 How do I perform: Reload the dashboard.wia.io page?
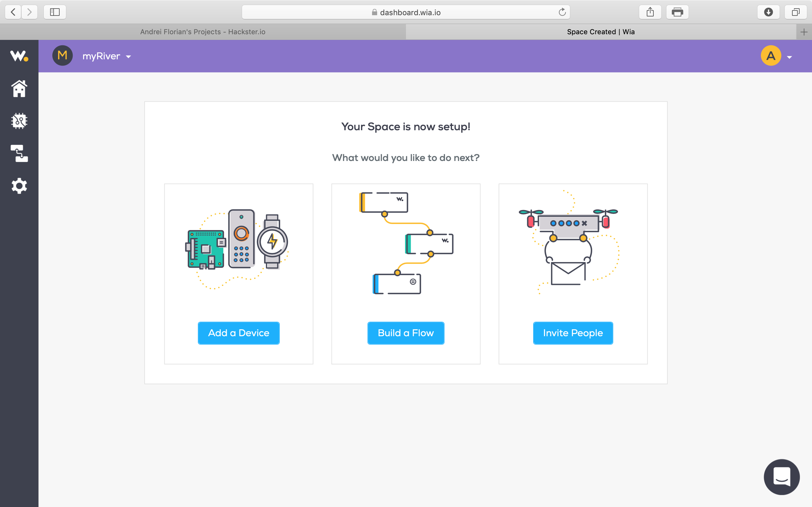pyautogui.click(x=562, y=12)
